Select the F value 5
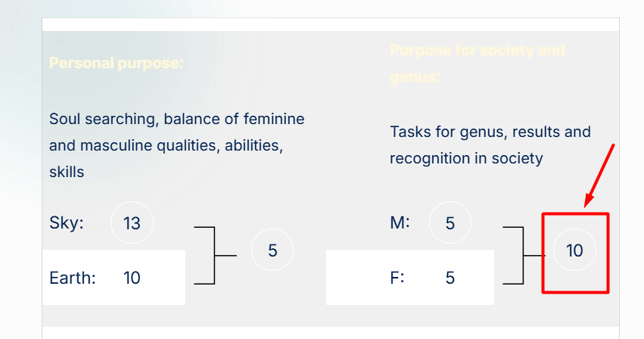The width and height of the screenshot is (644, 339). pos(450,278)
